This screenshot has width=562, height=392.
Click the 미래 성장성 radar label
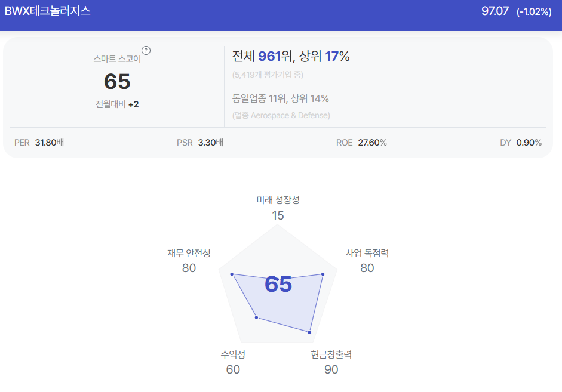click(278, 200)
